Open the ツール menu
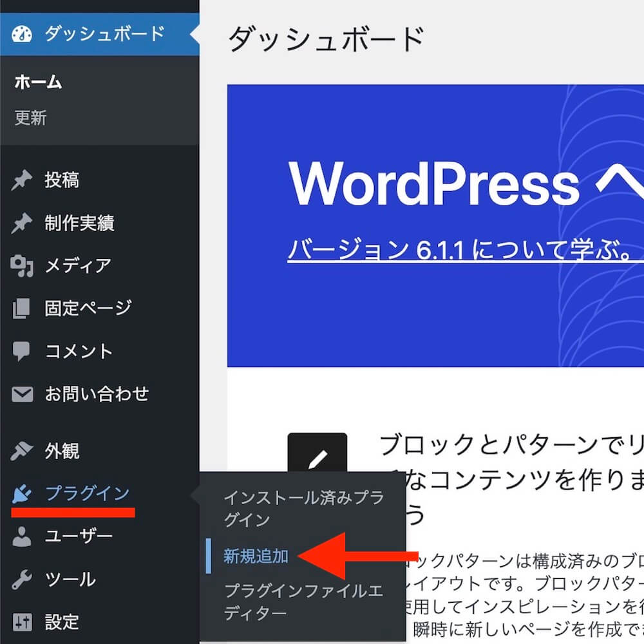Image resolution: width=644 pixels, height=644 pixels. pyautogui.click(x=100, y=580)
